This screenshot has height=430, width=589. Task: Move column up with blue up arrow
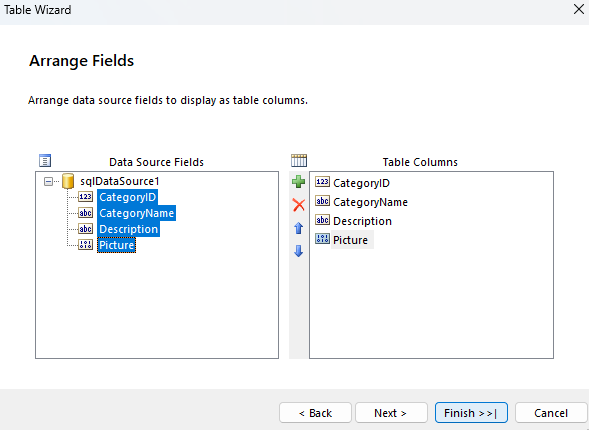(299, 228)
